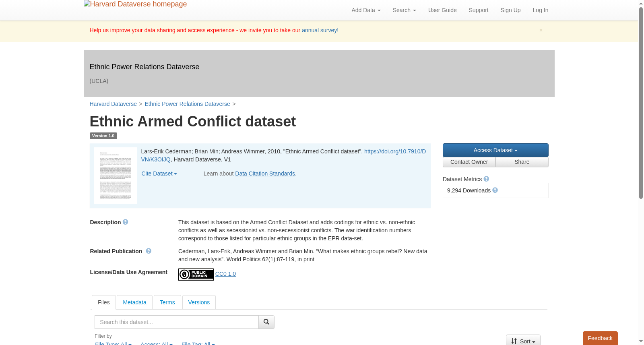Open the Cite Dataset dropdown
Viewport: 644px width, 345px height.
click(x=159, y=174)
